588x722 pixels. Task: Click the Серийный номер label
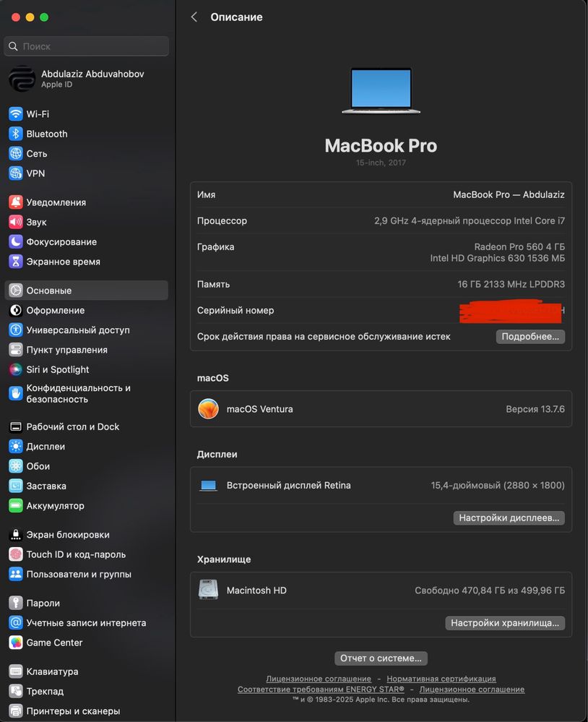coord(235,310)
